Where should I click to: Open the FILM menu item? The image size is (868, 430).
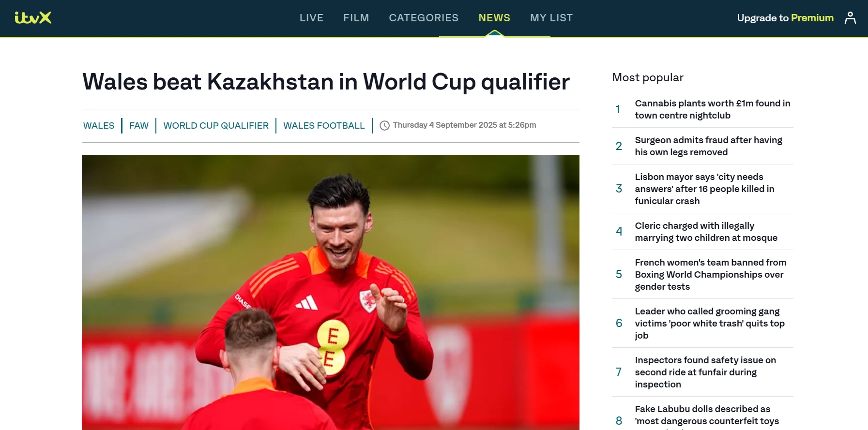click(356, 18)
